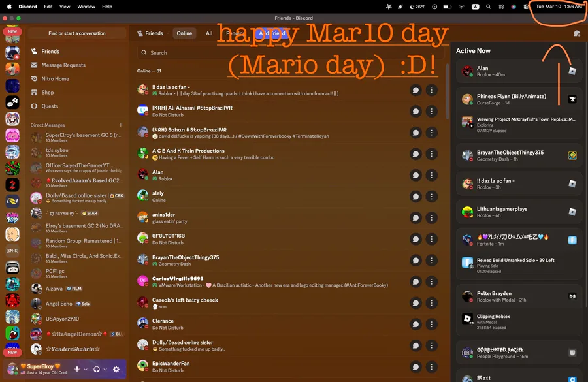This screenshot has height=382, width=588.
Task: Create new DM with plus icon
Action: [120, 125]
